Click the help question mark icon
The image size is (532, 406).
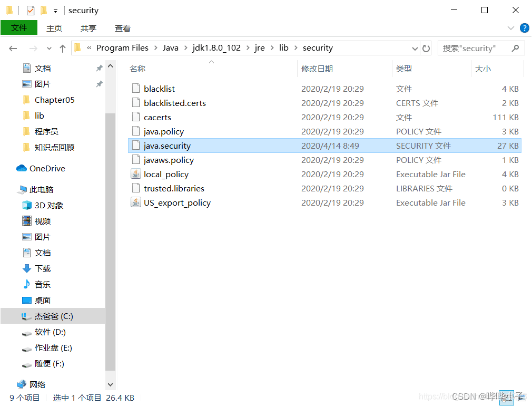525,28
